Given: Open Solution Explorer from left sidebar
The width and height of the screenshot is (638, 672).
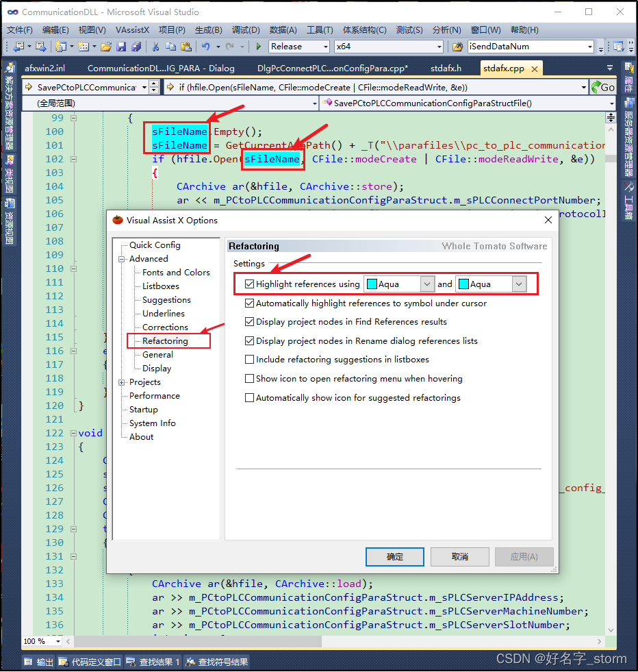Looking at the screenshot, I should point(10,107).
